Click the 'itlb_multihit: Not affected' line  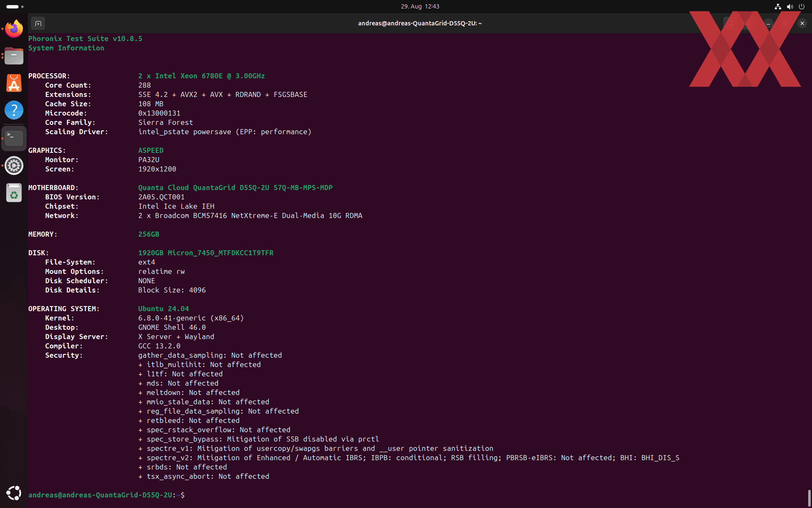click(200, 364)
